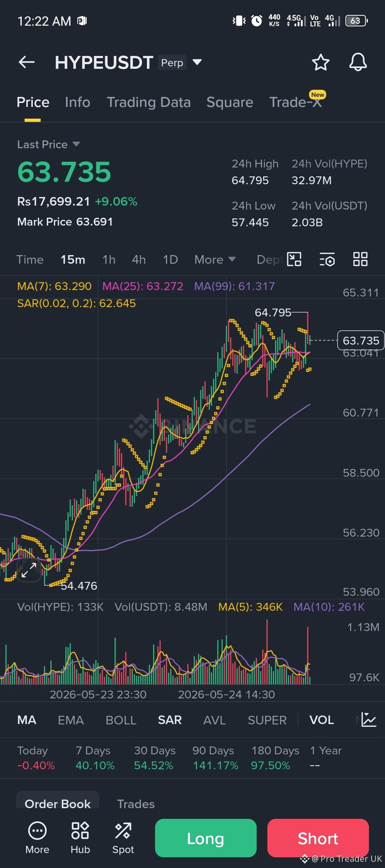Switch to the Price tab
The width and height of the screenshot is (385, 868).
click(33, 102)
